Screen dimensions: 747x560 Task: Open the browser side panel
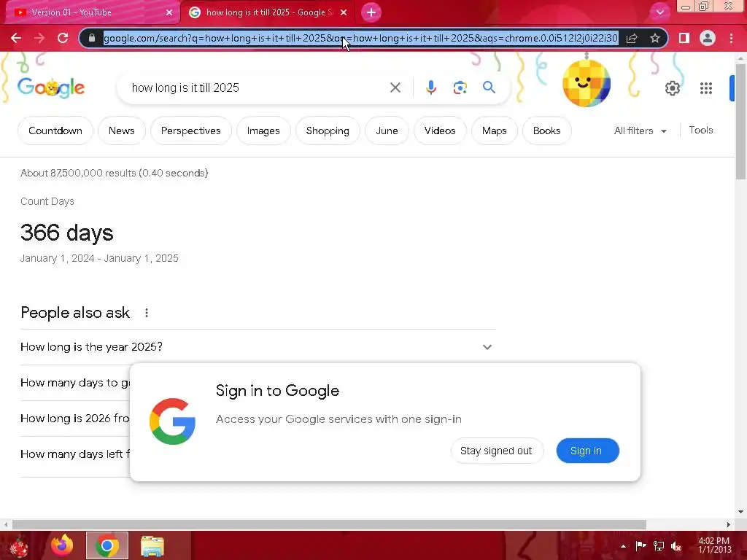click(684, 38)
